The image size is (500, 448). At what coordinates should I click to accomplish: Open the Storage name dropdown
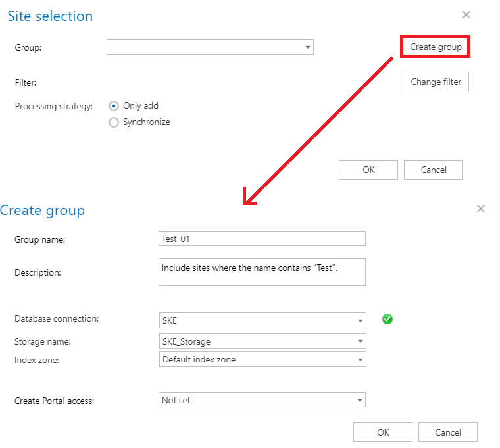(360, 341)
